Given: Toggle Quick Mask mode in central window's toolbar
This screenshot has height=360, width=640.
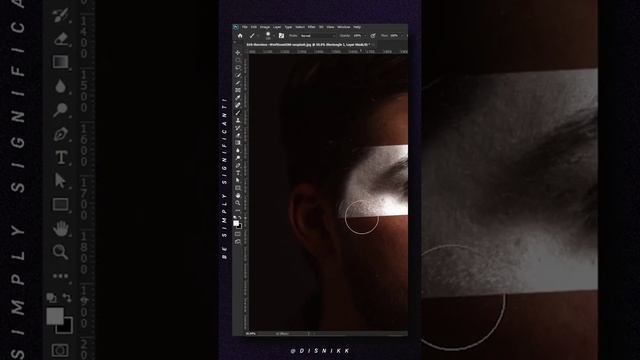Looking at the screenshot, I should pos(238,234).
